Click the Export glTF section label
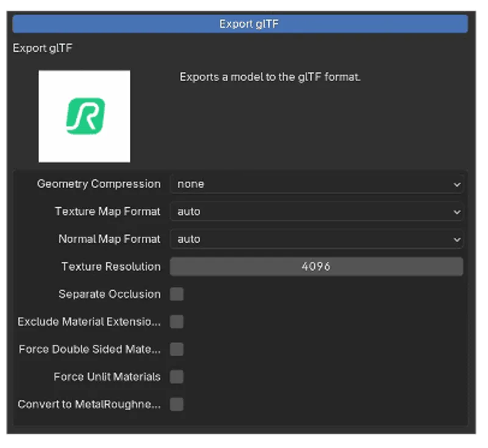Image resolution: width=488 pixels, height=448 pixels. tap(43, 48)
